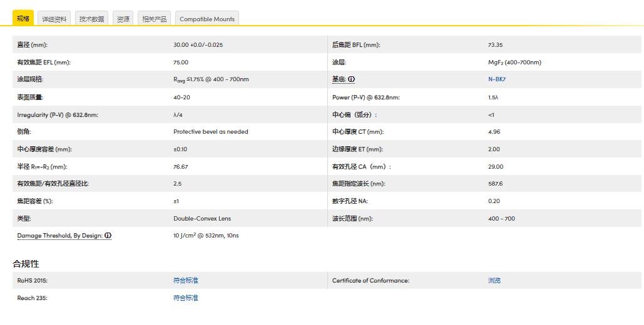Image resolution: width=644 pixels, height=325 pixels.
Task: Click the 焦距指定波长 (nm) label
Action: coord(359,183)
